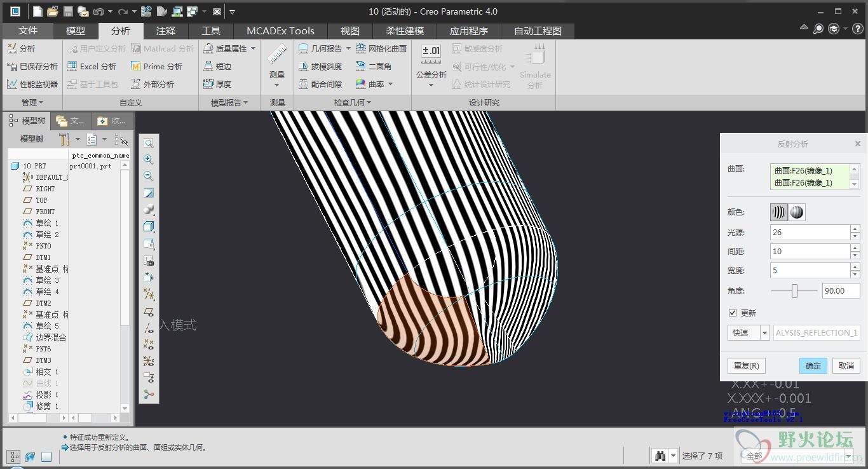Run the 拔模斜度 draft analysis

tap(320, 66)
